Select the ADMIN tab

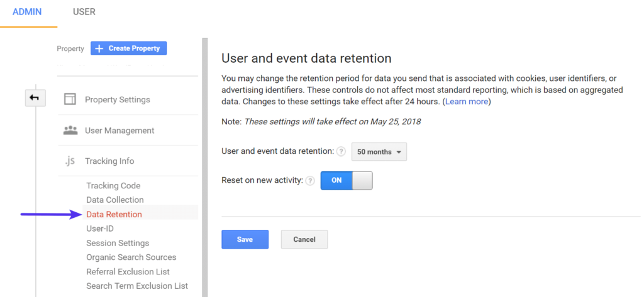pos(27,12)
